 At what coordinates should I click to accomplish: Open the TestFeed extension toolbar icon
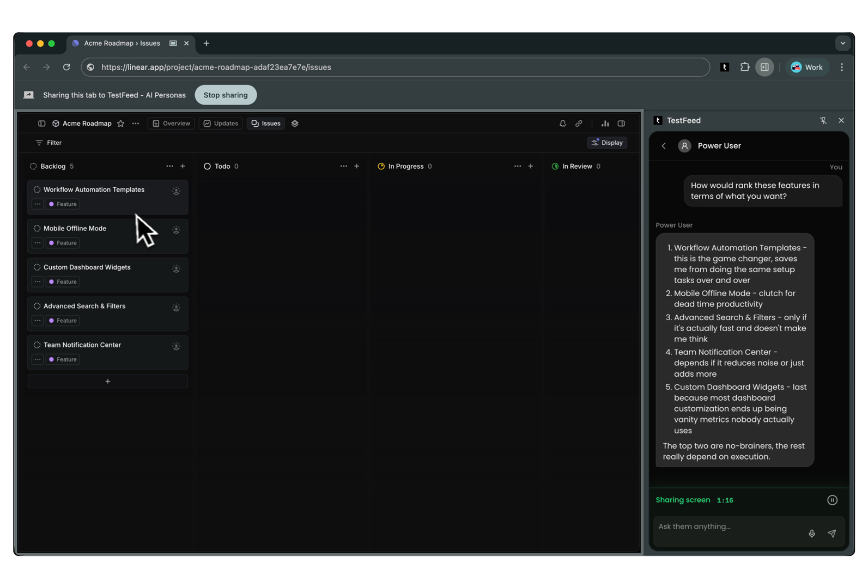click(725, 68)
